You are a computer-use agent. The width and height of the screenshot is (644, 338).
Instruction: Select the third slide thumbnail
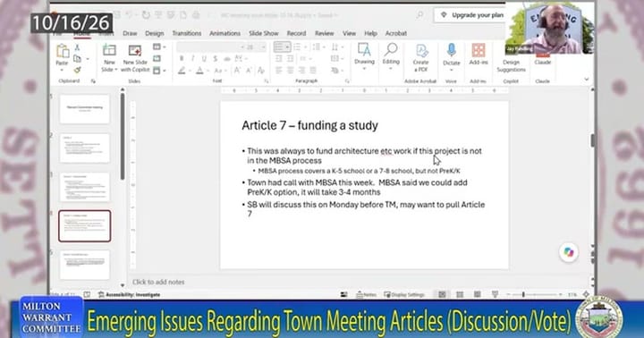point(85,187)
